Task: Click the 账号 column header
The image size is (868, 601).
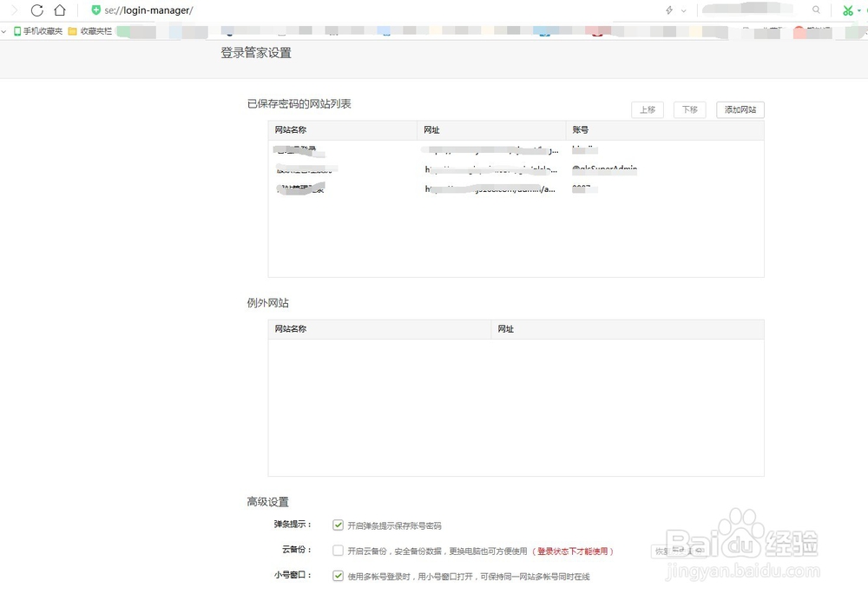Action: [580, 129]
